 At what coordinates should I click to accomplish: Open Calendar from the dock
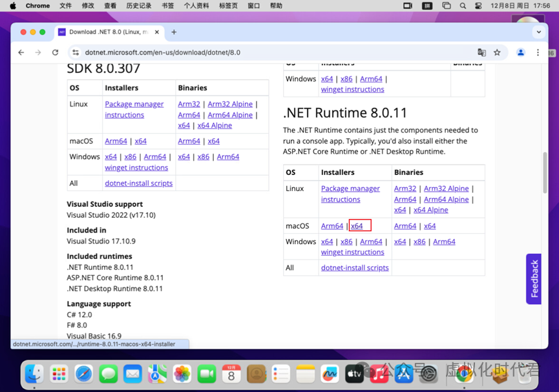pos(231,374)
